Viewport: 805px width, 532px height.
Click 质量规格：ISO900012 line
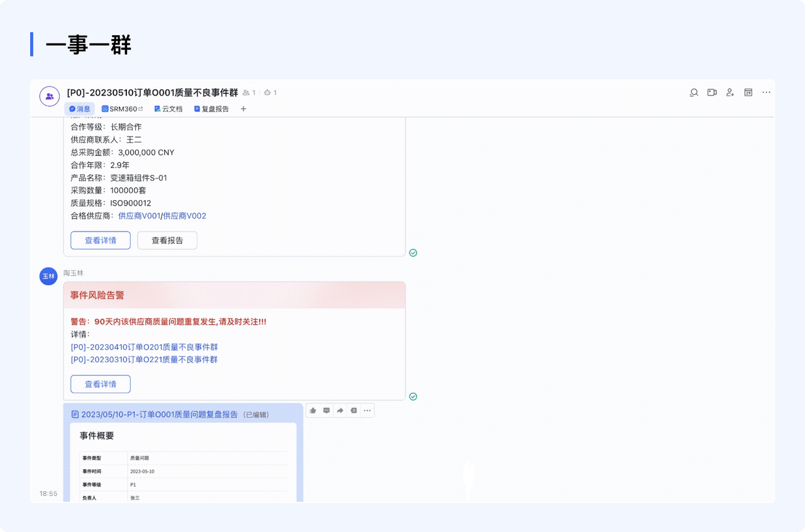pyautogui.click(x=111, y=203)
